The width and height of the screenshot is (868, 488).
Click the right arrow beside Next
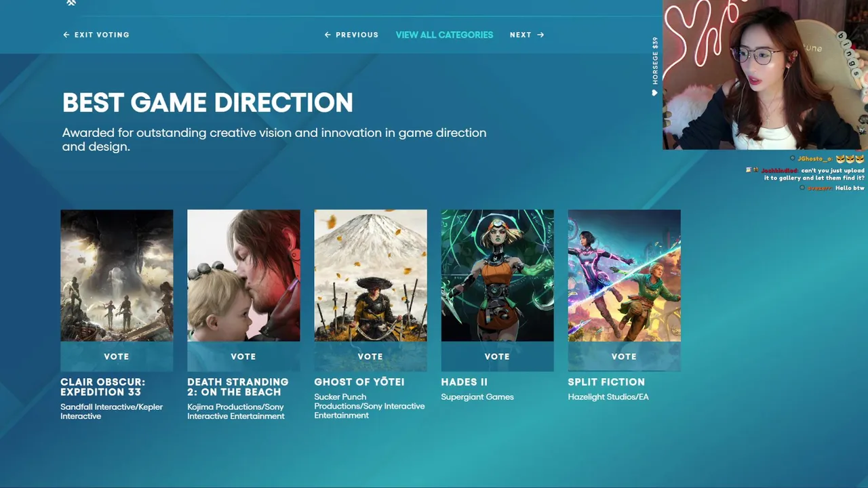[540, 35]
